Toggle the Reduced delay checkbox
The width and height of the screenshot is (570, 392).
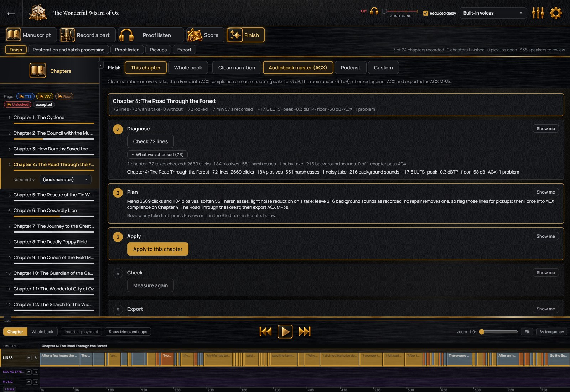(425, 13)
